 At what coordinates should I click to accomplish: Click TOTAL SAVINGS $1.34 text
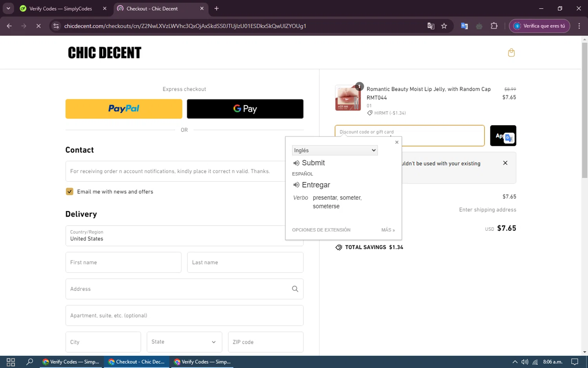pos(374,247)
